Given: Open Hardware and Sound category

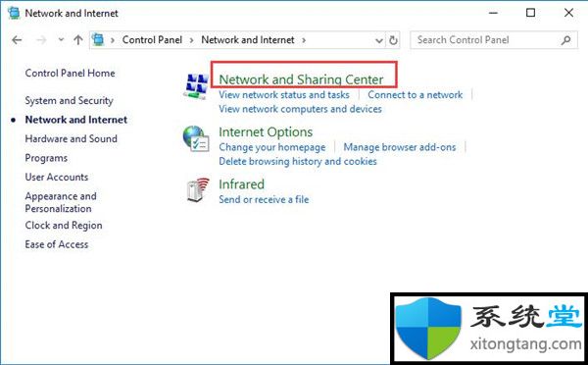Looking at the screenshot, I should coord(72,138).
